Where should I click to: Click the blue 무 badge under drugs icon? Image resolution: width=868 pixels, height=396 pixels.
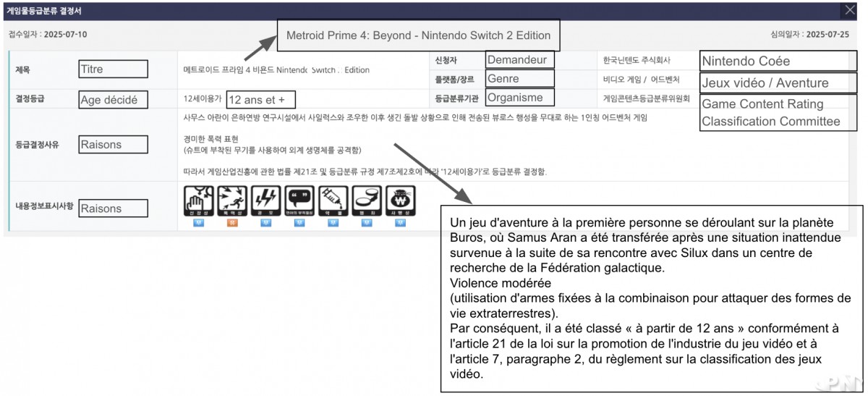(x=333, y=222)
